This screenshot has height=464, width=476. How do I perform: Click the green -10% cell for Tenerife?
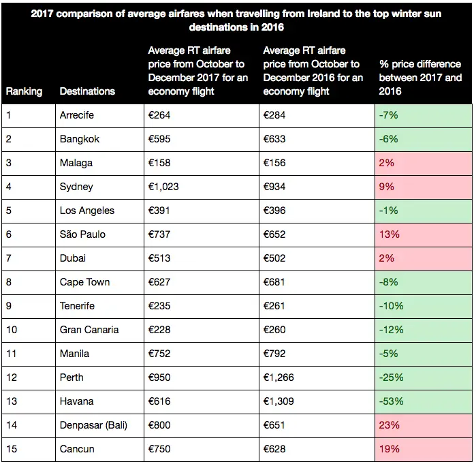click(423, 306)
